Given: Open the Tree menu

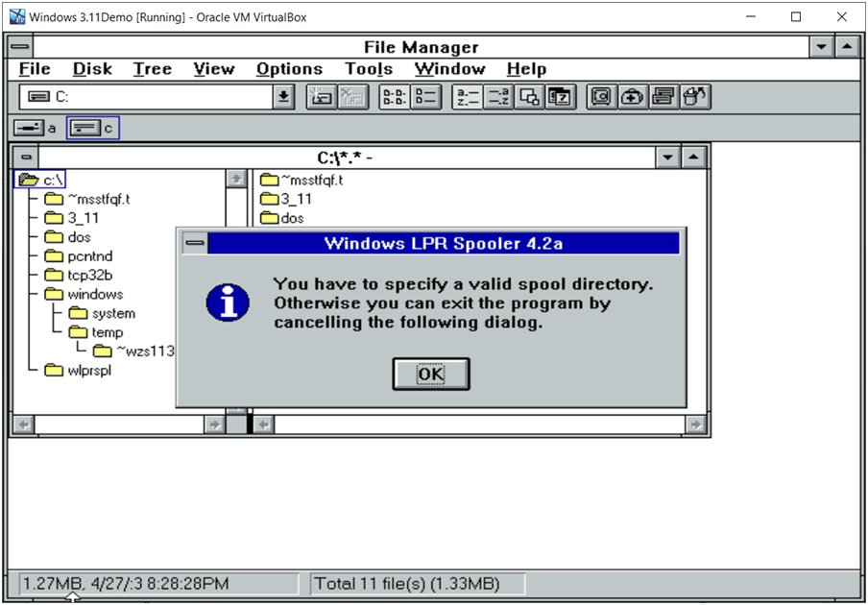Looking at the screenshot, I should point(153,68).
